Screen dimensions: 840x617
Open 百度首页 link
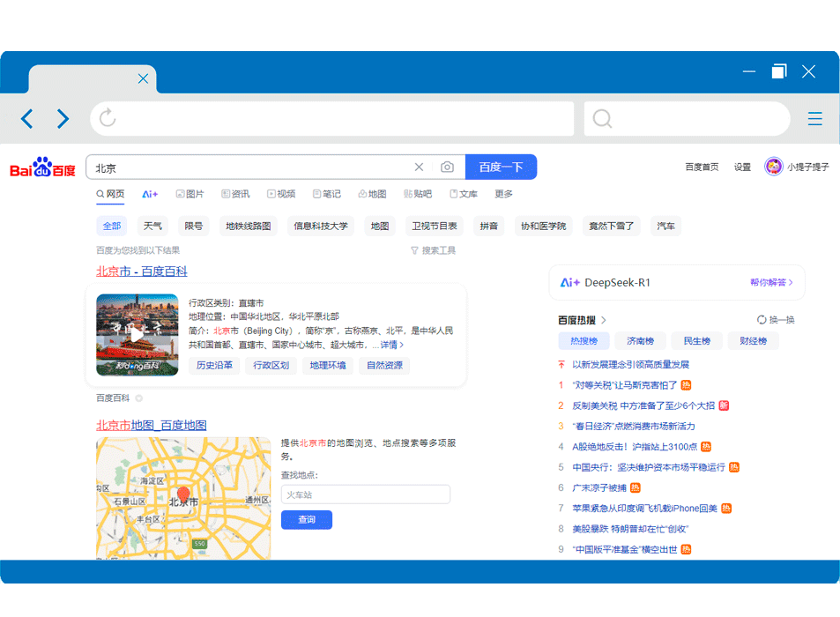(702, 167)
